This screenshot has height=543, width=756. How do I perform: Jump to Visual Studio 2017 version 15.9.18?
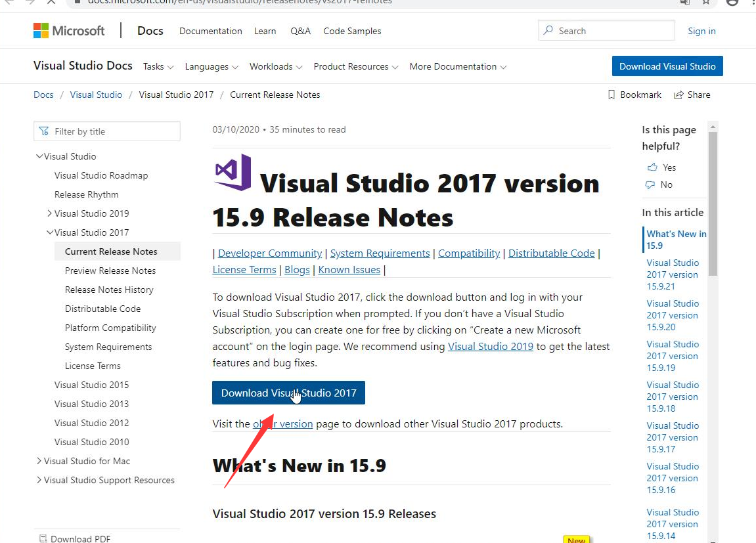(673, 397)
